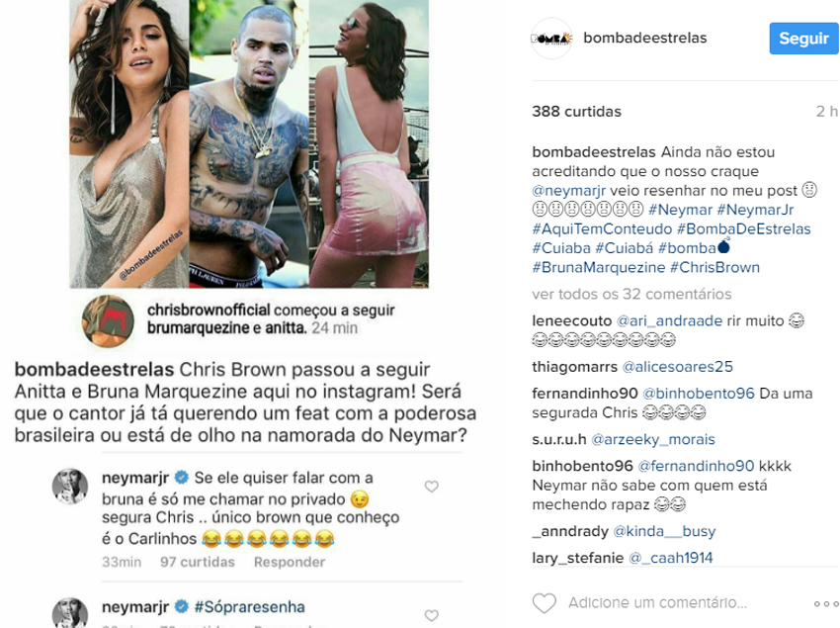Expand 'ver todos os 32 comentários'
Viewport: 840px width, 628px height.
[631, 294]
